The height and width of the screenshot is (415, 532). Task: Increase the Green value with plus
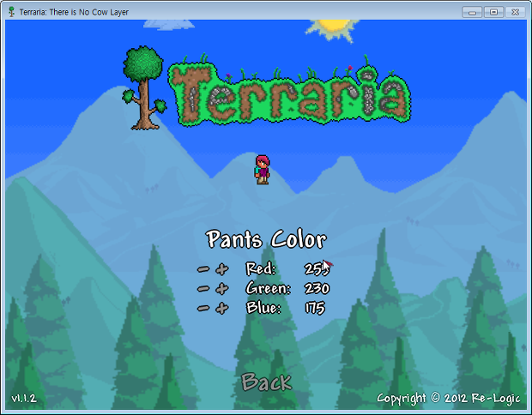[x=222, y=289]
